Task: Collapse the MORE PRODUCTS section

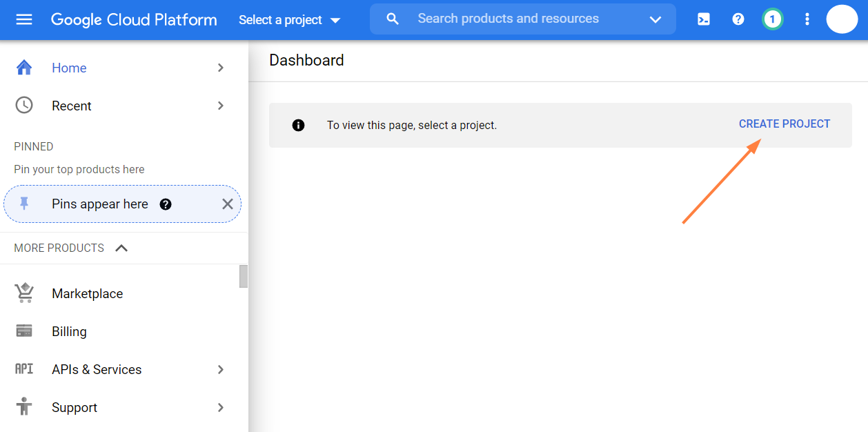Action: (121, 248)
